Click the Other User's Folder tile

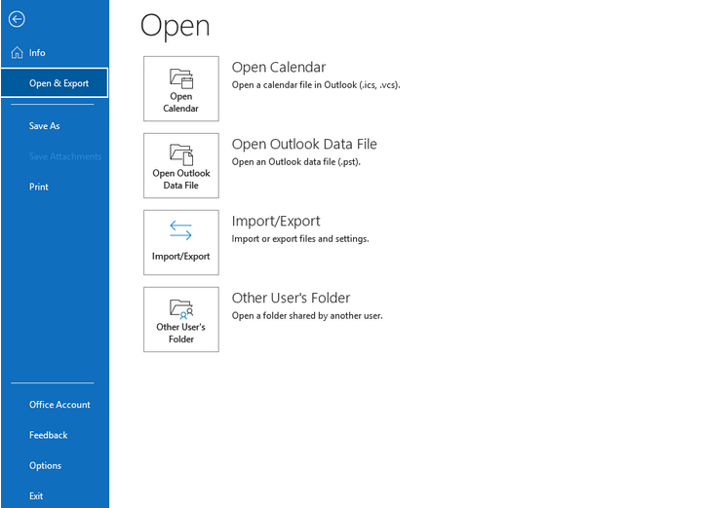click(181, 319)
